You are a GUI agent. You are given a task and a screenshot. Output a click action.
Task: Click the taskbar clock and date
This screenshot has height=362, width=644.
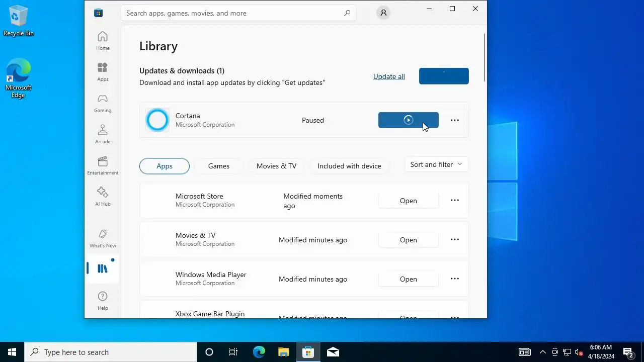click(x=601, y=352)
